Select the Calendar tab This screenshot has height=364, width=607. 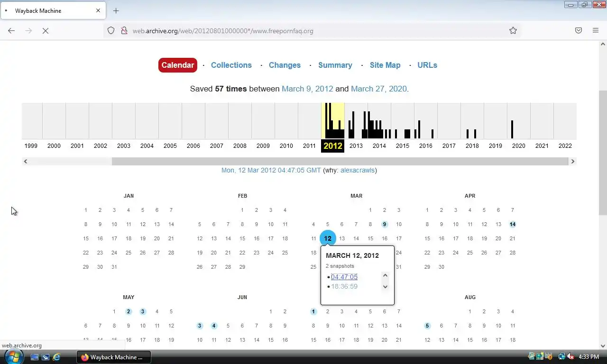tap(178, 65)
